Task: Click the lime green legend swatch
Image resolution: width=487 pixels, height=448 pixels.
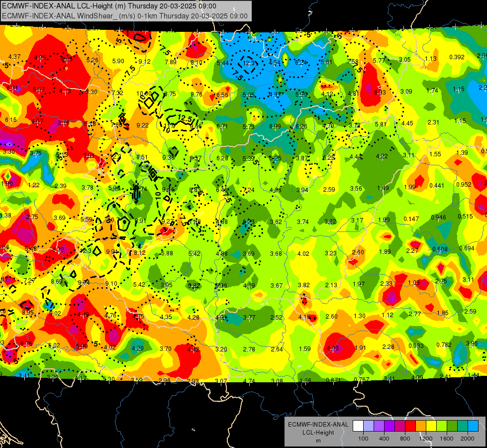Action: click(x=441, y=426)
